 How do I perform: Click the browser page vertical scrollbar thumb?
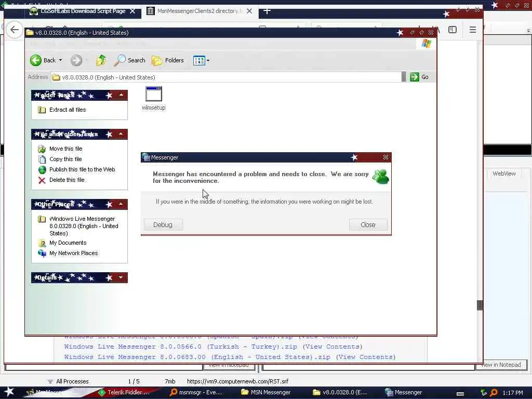pyautogui.click(x=480, y=305)
